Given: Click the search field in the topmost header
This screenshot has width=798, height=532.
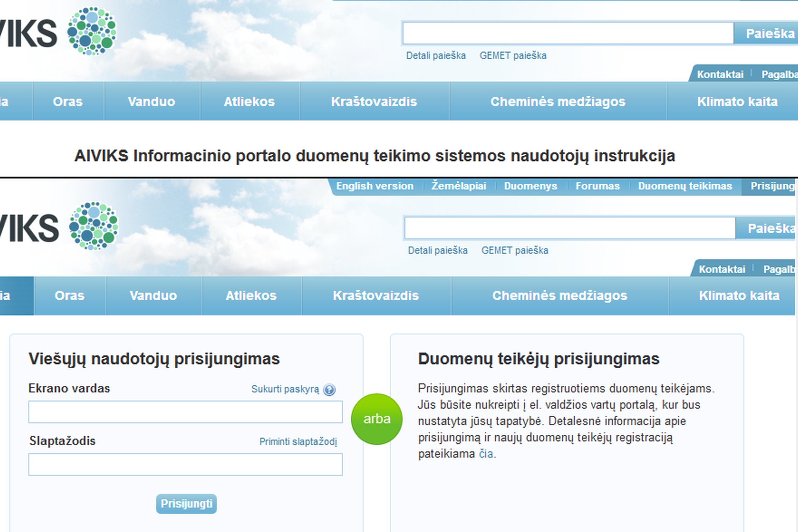Looking at the screenshot, I should click(x=568, y=33).
